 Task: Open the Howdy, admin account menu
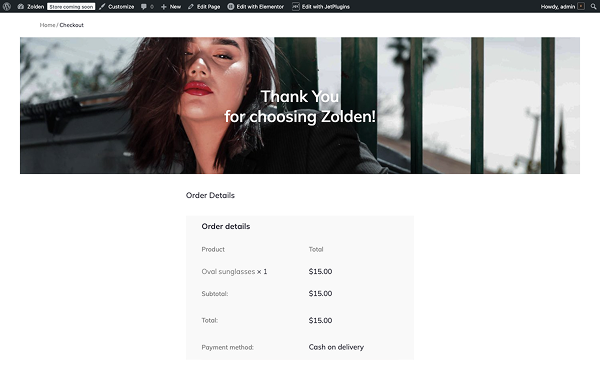(x=558, y=7)
